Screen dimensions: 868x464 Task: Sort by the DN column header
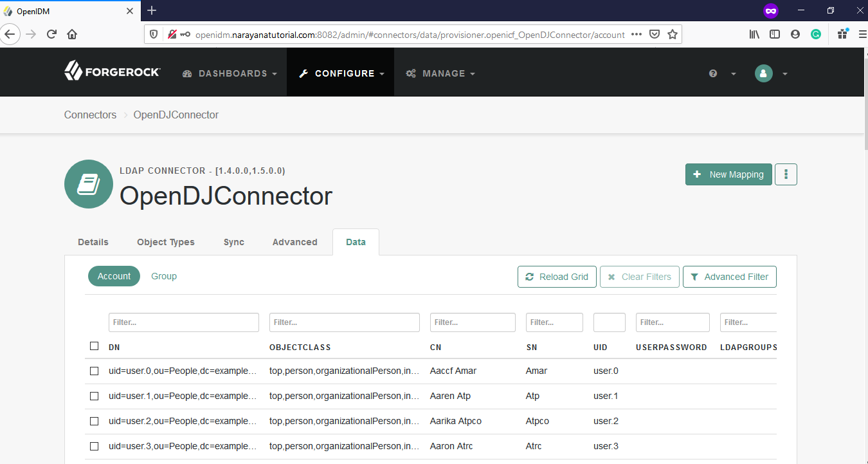[114, 347]
